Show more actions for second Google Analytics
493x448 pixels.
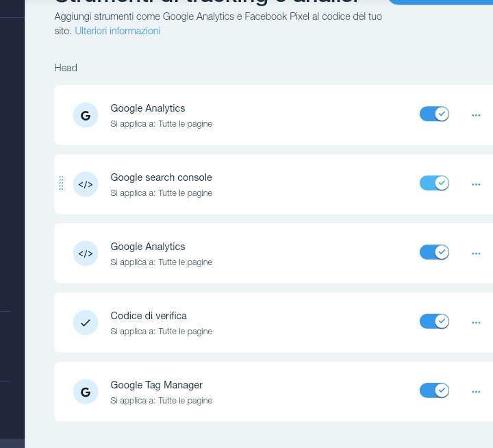tap(476, 254)
